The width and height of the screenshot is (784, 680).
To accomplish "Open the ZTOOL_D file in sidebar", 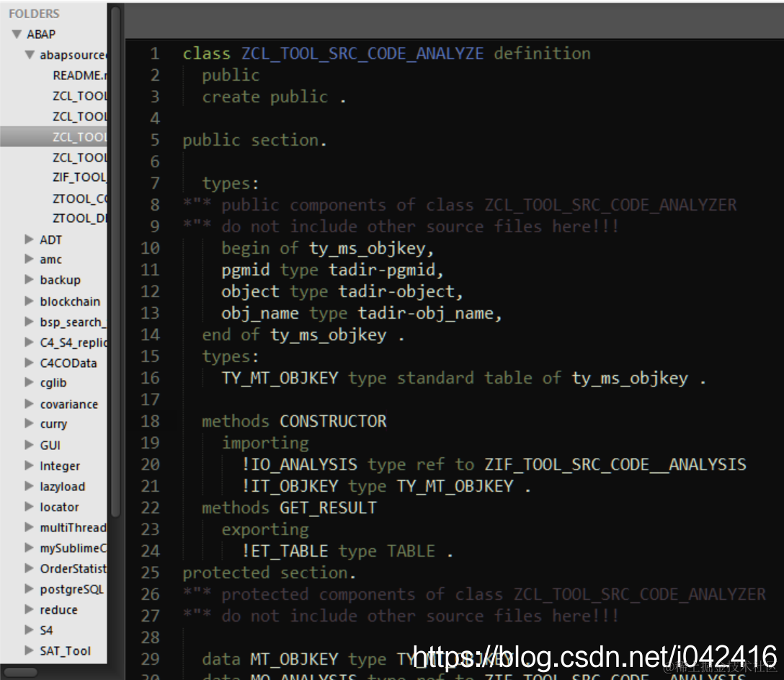I will (x=79, y=218).
